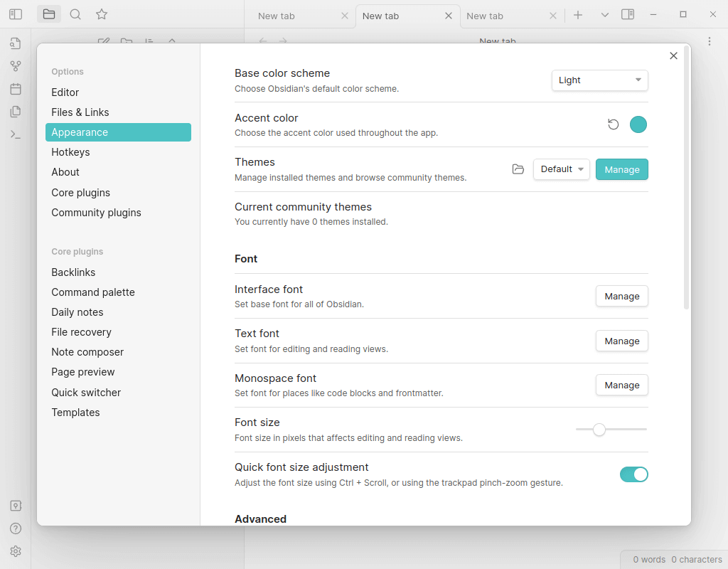Open today's daily note calendar icon
The image size is (728, 569).
click(16, 89)
